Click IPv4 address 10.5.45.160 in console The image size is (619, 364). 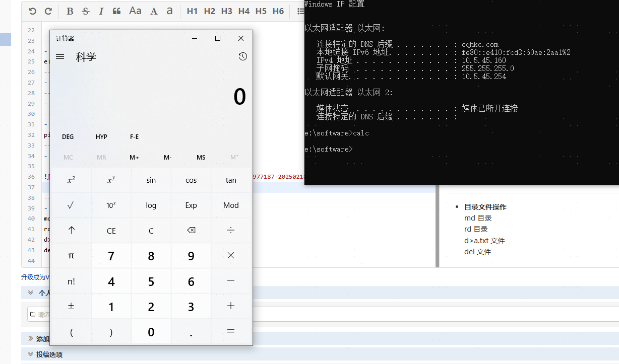(x=483, y=60)
